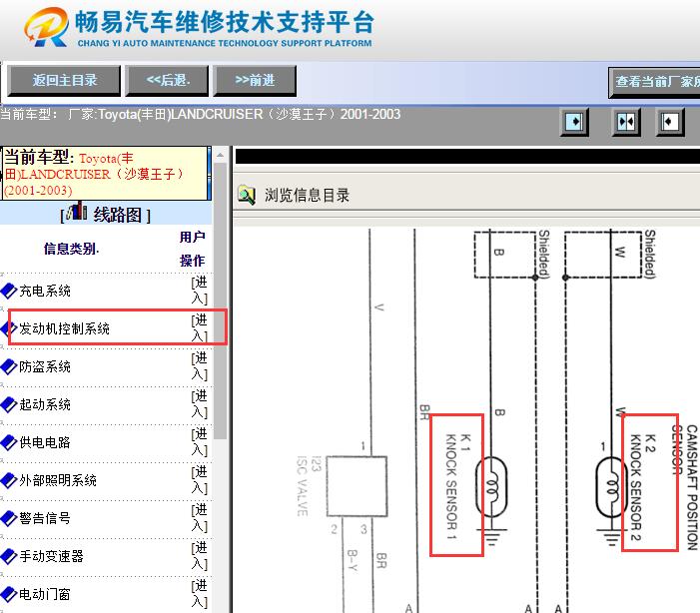700x613 pixels.
Task: Click [进入] link for 供电电路
Action: (200, 442)
